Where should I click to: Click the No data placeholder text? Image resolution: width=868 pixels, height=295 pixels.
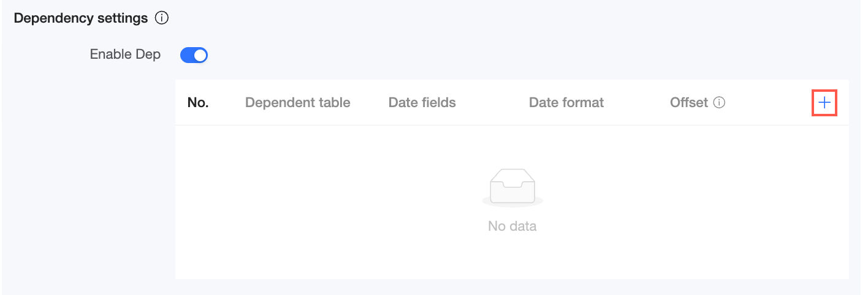tap(512, 226)
